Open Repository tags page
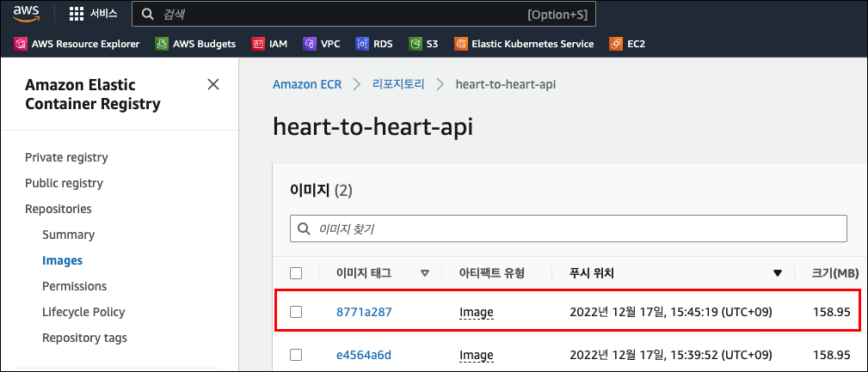 pos(84,338)
